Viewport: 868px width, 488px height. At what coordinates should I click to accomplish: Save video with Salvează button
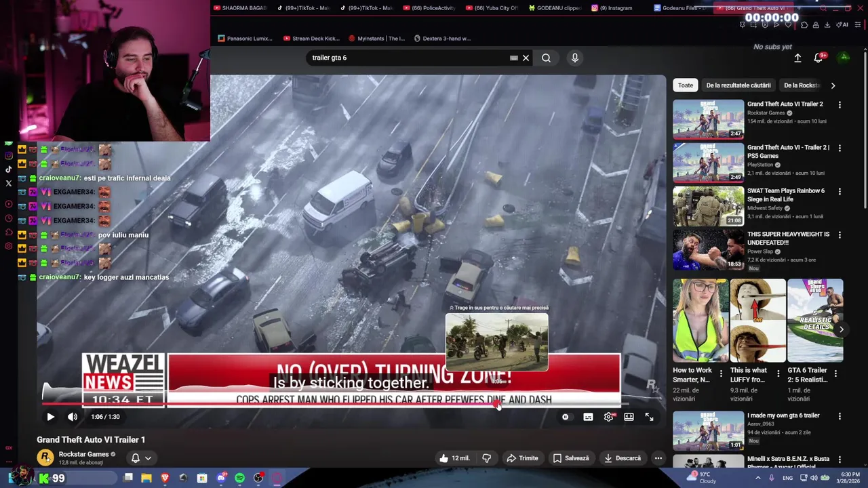pos(570,458)
